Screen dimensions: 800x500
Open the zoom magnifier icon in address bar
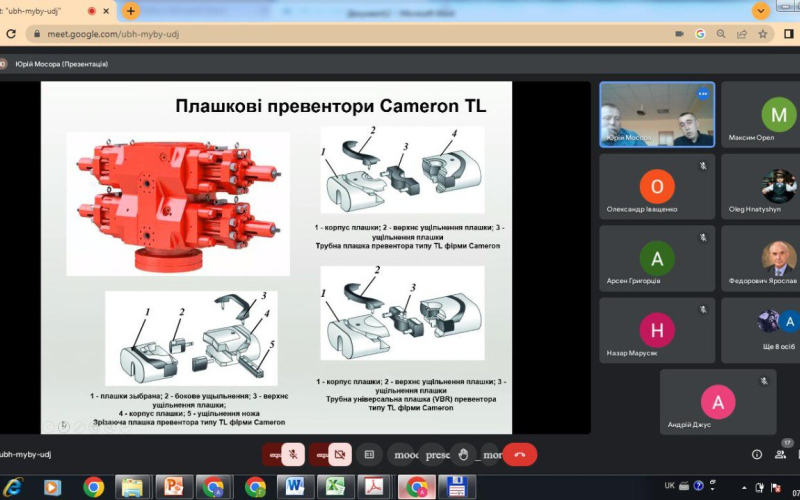(x=721, y=34)
